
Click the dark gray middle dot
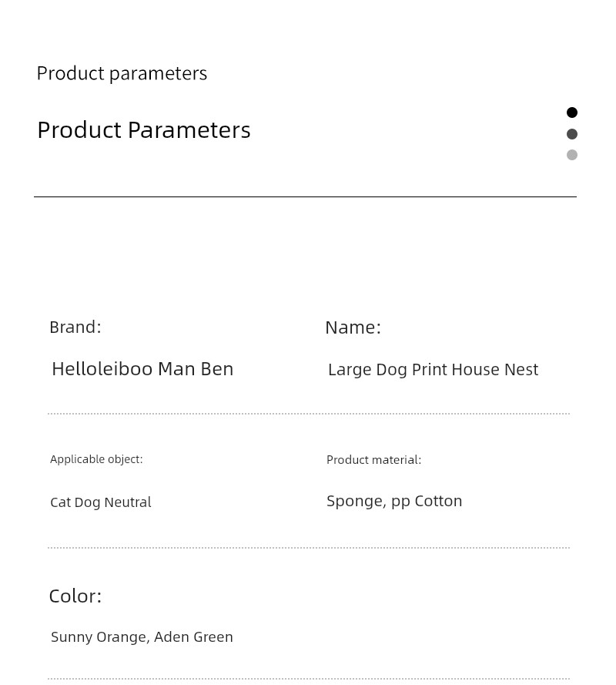[x=572, y=134]
